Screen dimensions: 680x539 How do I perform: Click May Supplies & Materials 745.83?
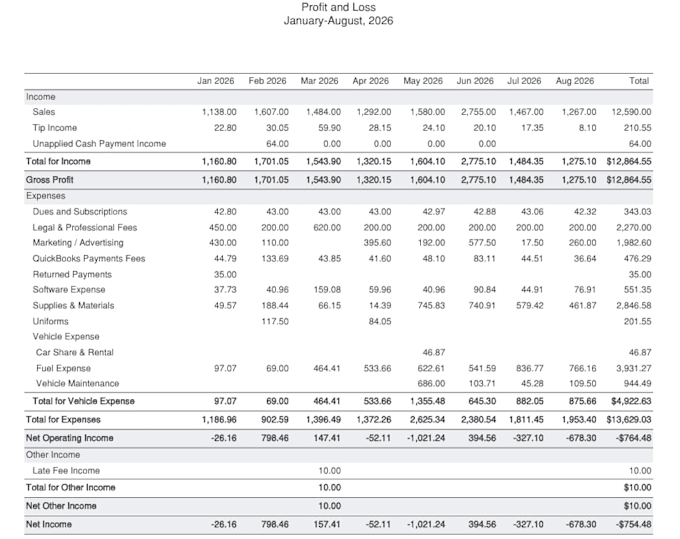click(x=431, y=306)
